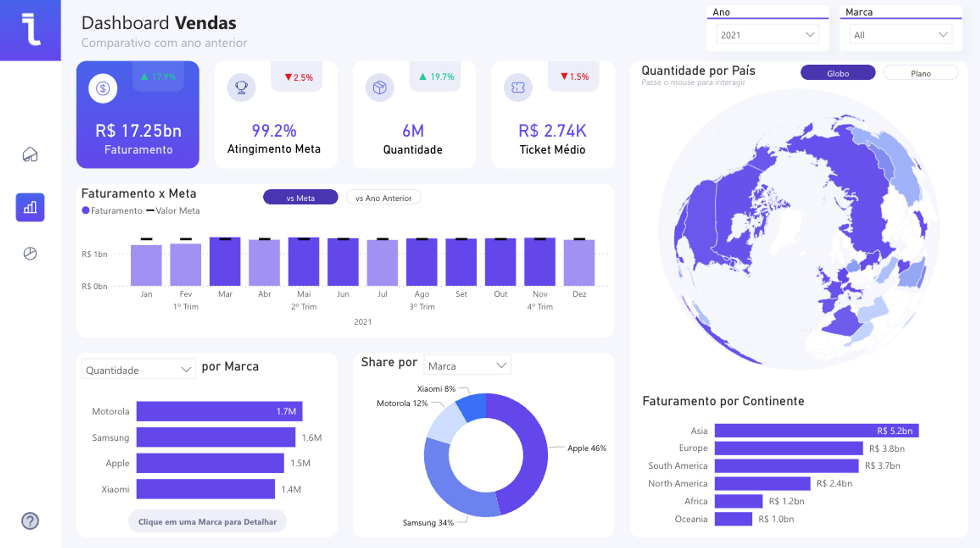Click the trophy icon on Atingimento Meta card

point(241,88)
